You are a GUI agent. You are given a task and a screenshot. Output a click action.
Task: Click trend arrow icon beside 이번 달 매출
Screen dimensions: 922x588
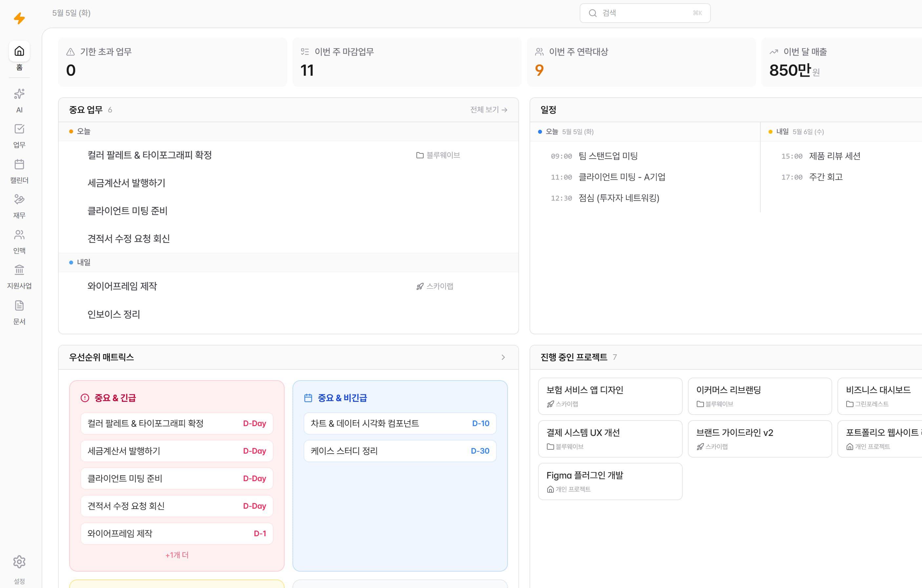pyautogui.click(x=773, y=52)
